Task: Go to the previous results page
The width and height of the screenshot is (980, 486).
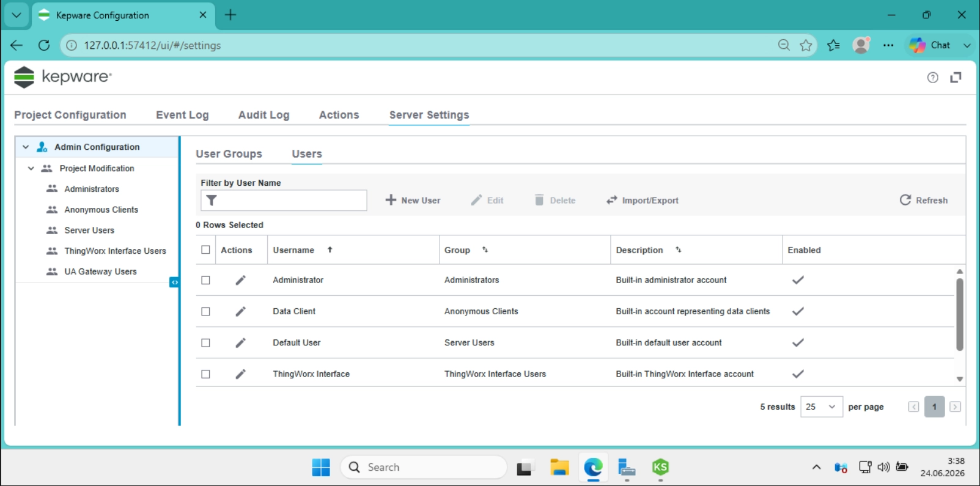Action: (913, 407)
